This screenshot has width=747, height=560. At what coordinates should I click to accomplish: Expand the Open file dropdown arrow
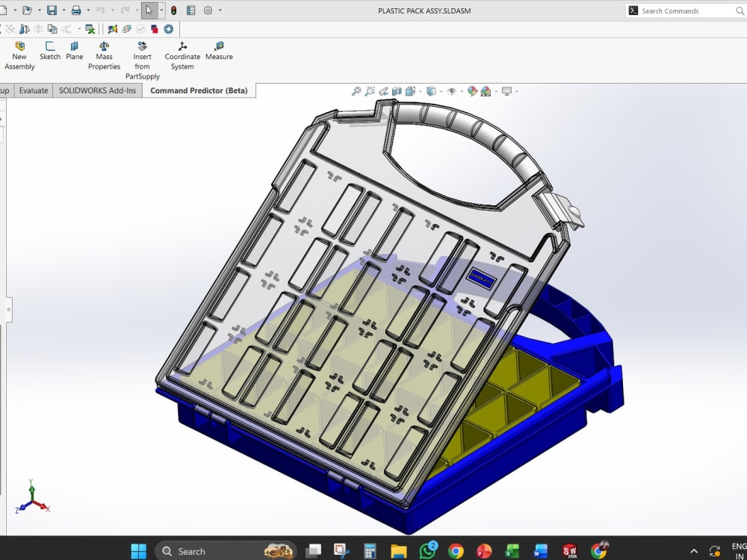[39, 10]
